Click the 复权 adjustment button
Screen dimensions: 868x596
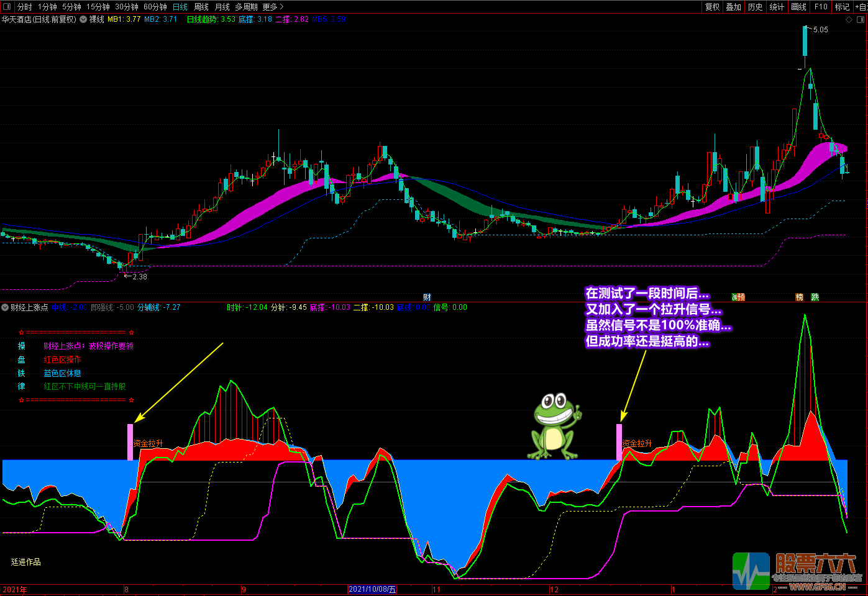click(x=712, y=7)
